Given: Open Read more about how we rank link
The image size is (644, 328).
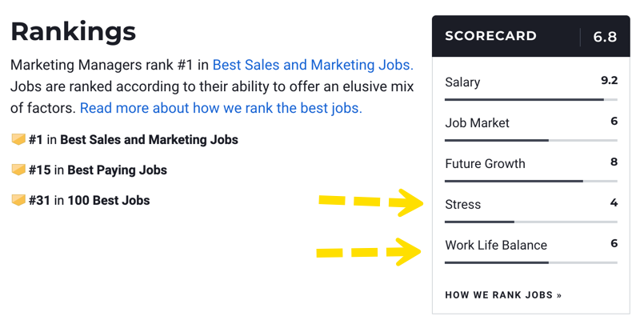Looking at the screenshot, I should click(x=221, y=108).
